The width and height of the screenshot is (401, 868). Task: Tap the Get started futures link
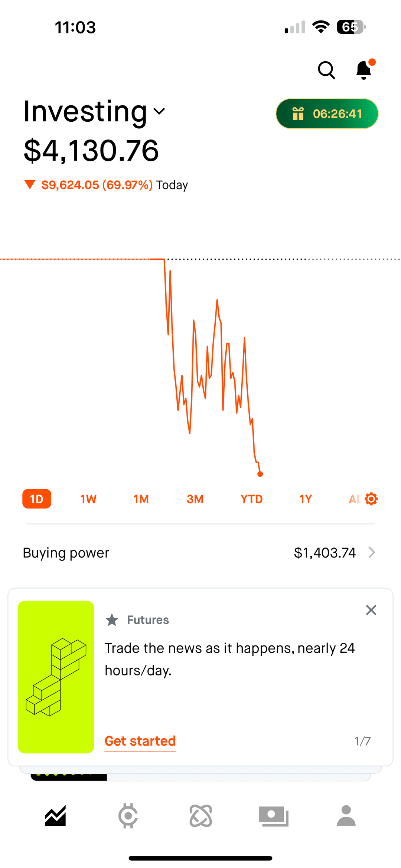(x=140, y=741)
